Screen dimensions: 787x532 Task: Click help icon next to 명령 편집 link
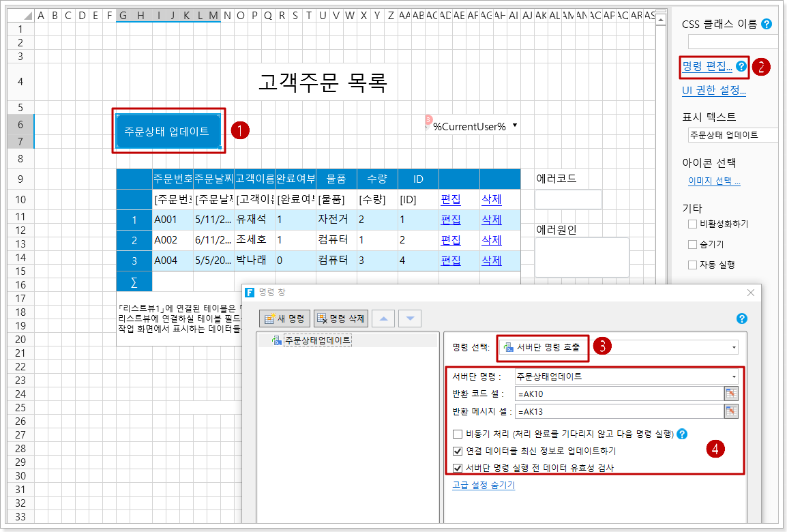(x=741, y=66)
